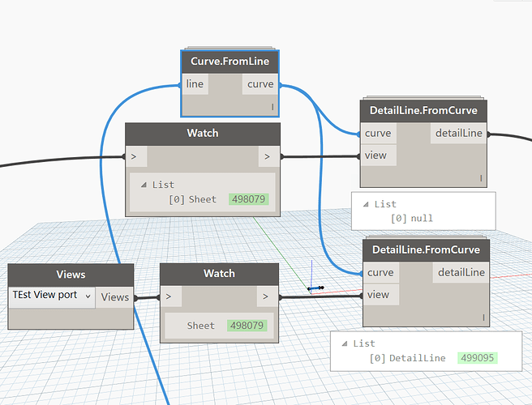Click the lower detailLine output port

[461, 273]
